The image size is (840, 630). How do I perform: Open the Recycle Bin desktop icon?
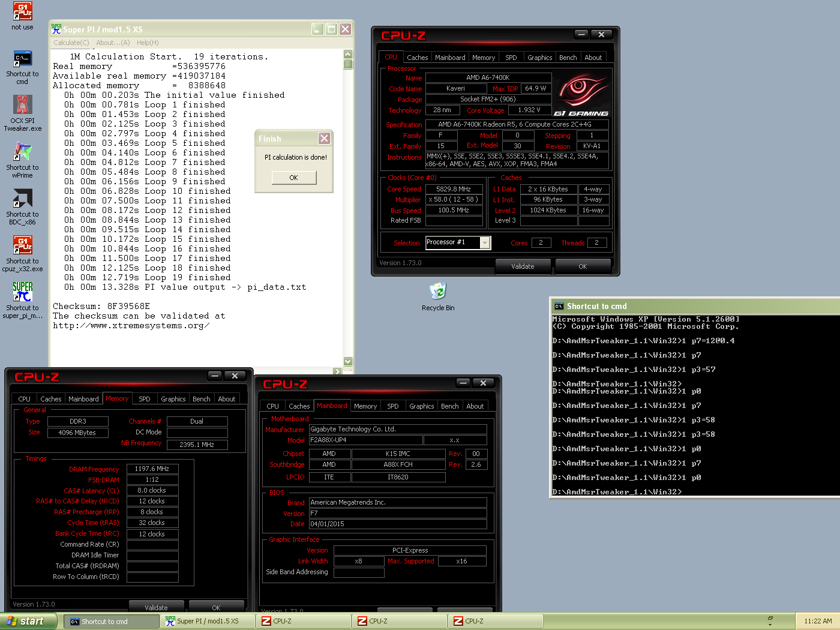click(x=438, y=296)
